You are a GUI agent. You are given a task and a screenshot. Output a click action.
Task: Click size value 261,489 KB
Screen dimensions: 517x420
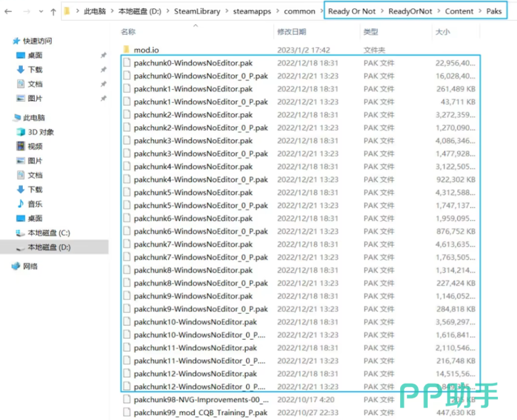pyautogui.click(x=456, y=89)
